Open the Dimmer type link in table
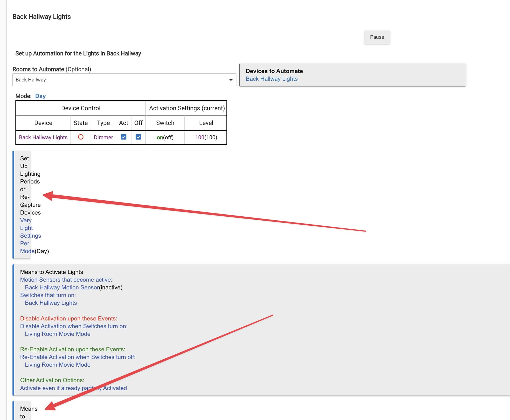This screenshot has width=510, height=420. tap(103, 137)
